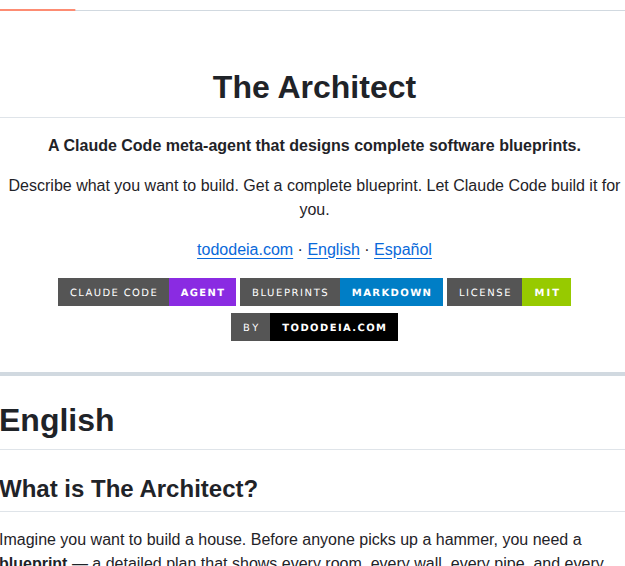
Task: Click the "Describe what you want to build" paragraph
Action: tap(314, 198)
